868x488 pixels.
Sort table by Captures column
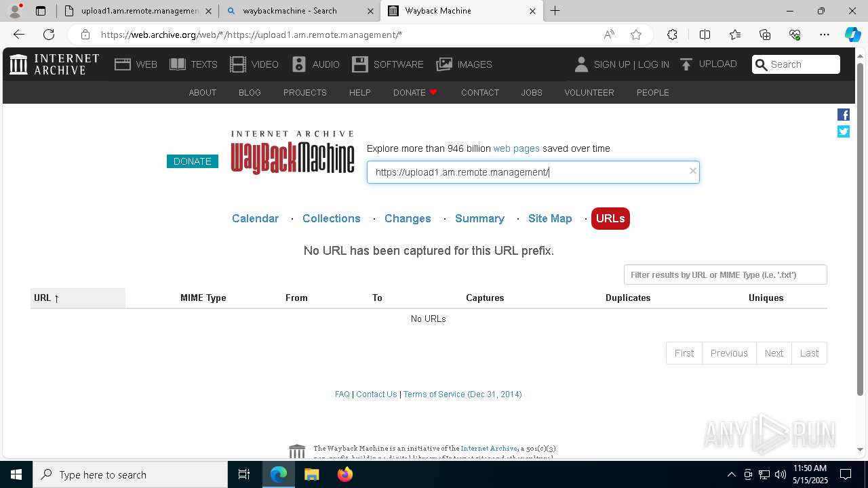[x=485, y=298]
